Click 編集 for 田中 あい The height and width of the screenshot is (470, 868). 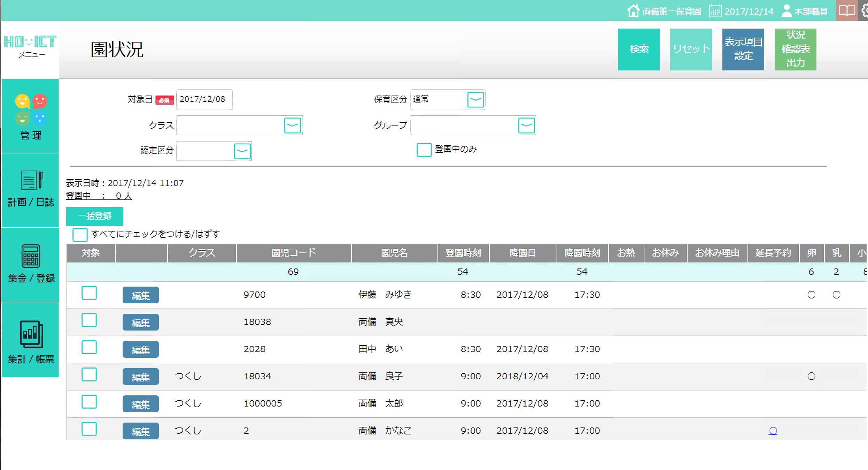coord(141,349)
